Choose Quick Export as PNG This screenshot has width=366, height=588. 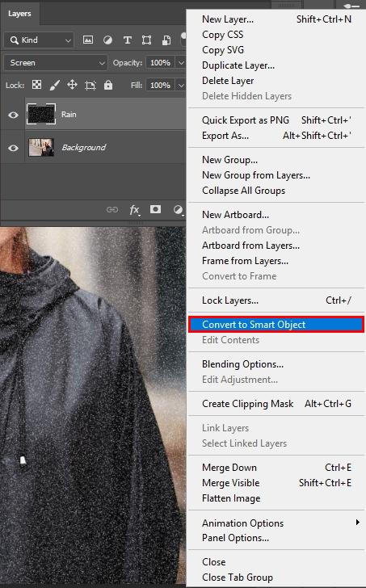[246, 120]
